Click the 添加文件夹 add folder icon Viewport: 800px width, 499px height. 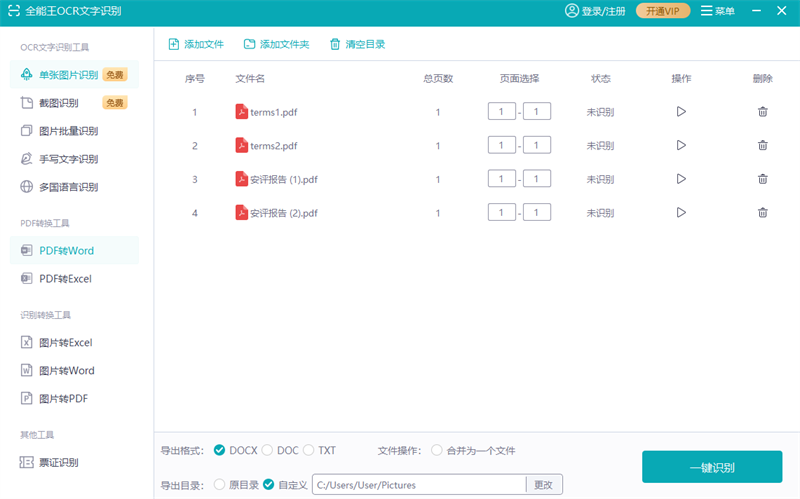[x=250, y=45]
